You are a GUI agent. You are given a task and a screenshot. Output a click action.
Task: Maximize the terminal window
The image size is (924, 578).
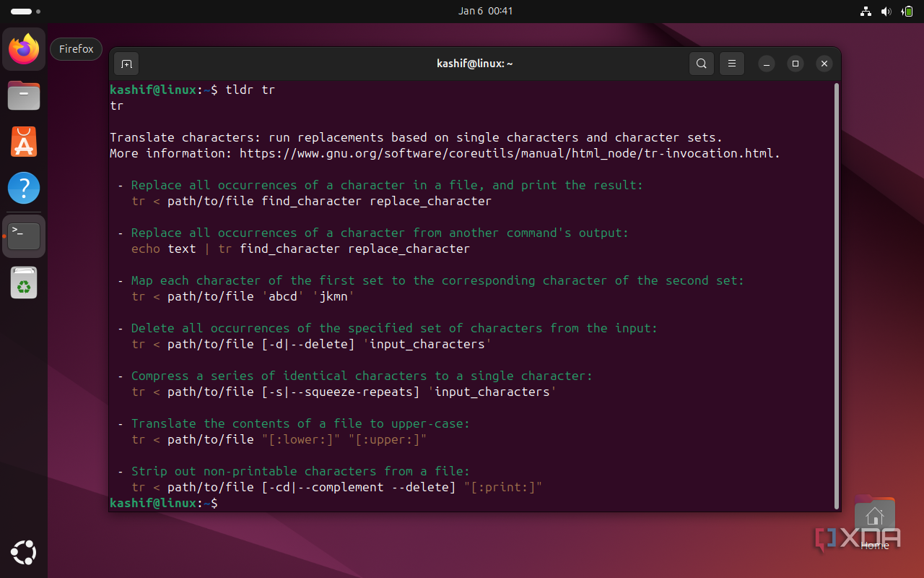[x=796, y=64]
